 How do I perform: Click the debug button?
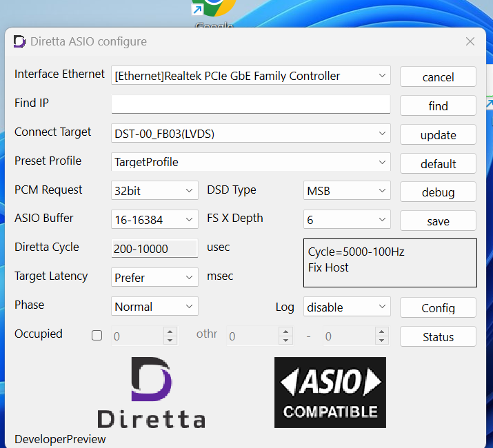point(438,192)
